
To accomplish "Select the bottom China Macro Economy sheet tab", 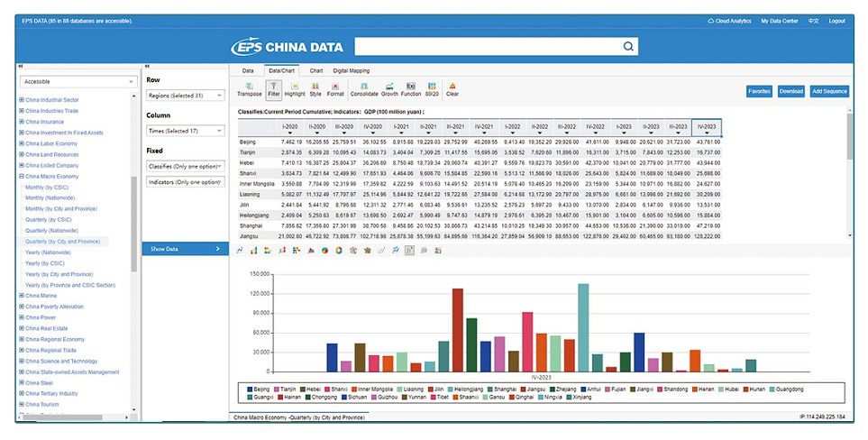I will click(x=299, y=417).
